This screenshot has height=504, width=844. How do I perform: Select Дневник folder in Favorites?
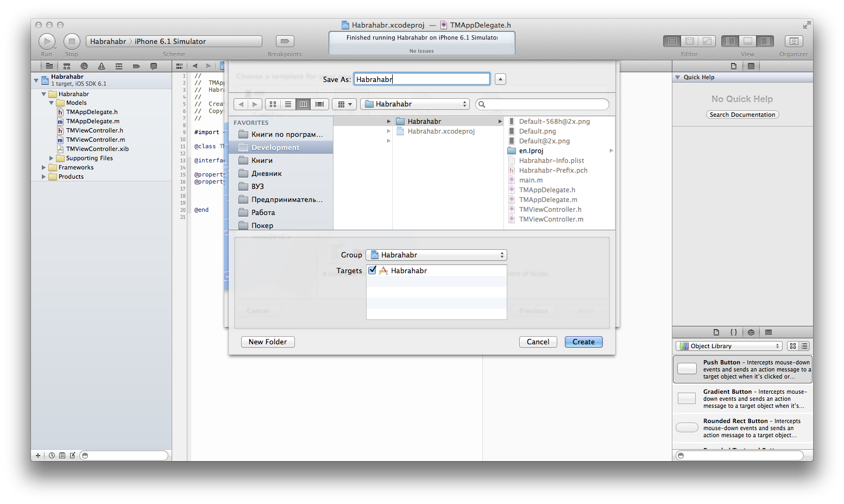click(x=281, y=174)
